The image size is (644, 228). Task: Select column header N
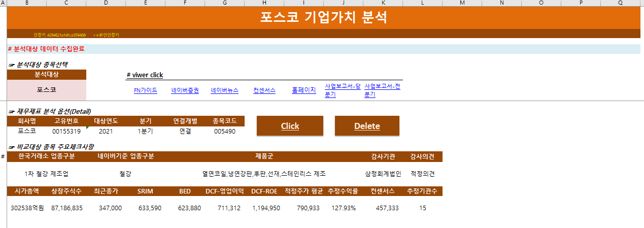tap(502, 3)
